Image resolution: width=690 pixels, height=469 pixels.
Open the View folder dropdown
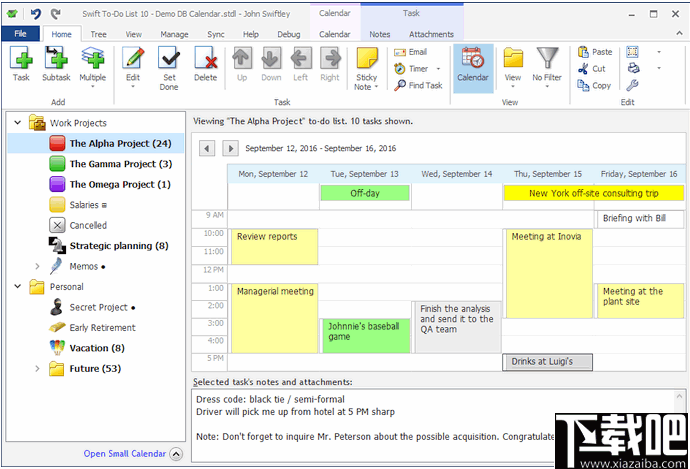point(513,67)
